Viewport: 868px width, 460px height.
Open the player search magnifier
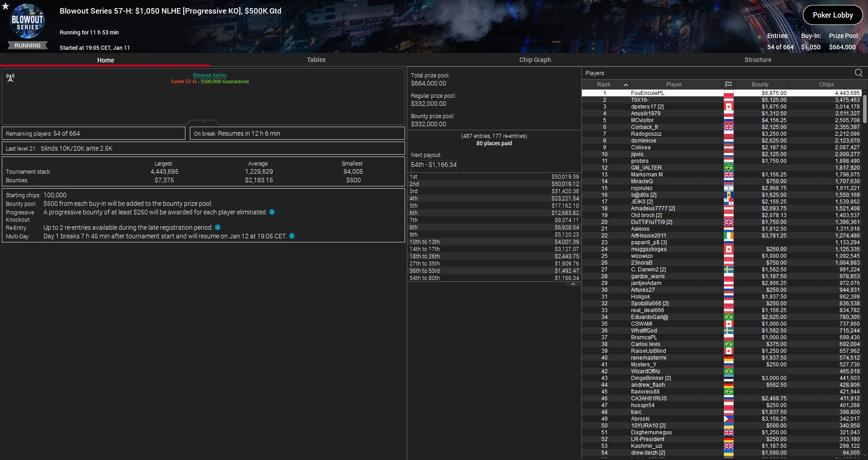pos(859,73)
